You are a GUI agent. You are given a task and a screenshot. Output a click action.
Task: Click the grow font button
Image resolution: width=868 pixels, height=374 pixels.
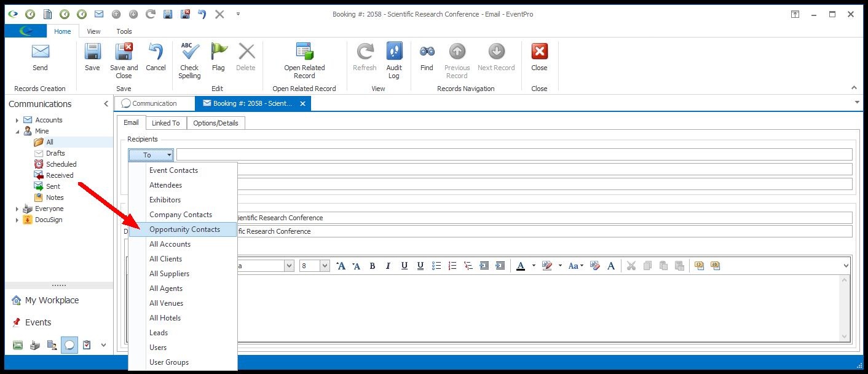[x=341, y=266]
